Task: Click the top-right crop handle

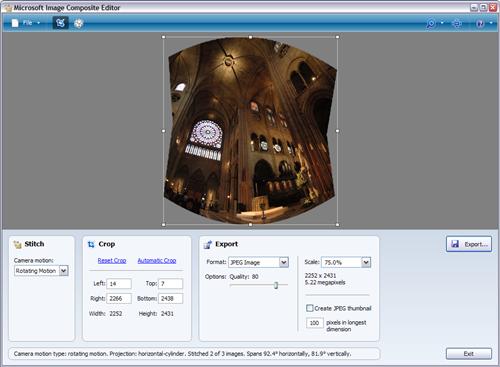Action: point(337,37)
